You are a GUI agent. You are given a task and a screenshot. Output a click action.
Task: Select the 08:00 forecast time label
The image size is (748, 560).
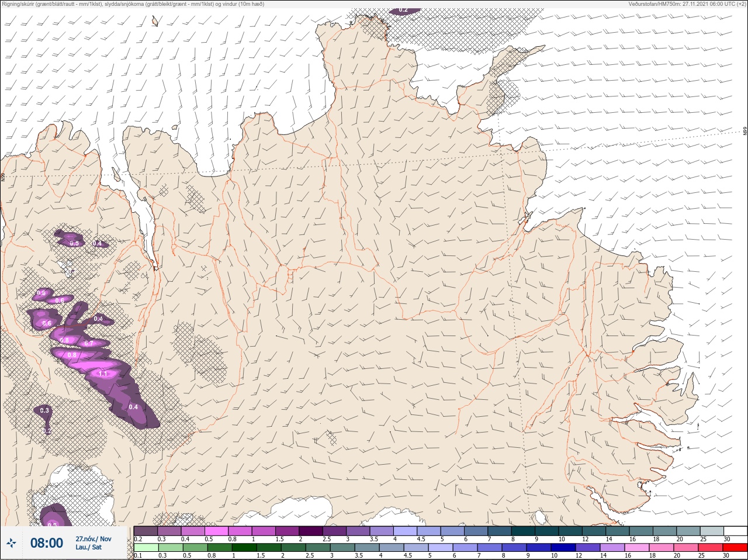(47, 543)
